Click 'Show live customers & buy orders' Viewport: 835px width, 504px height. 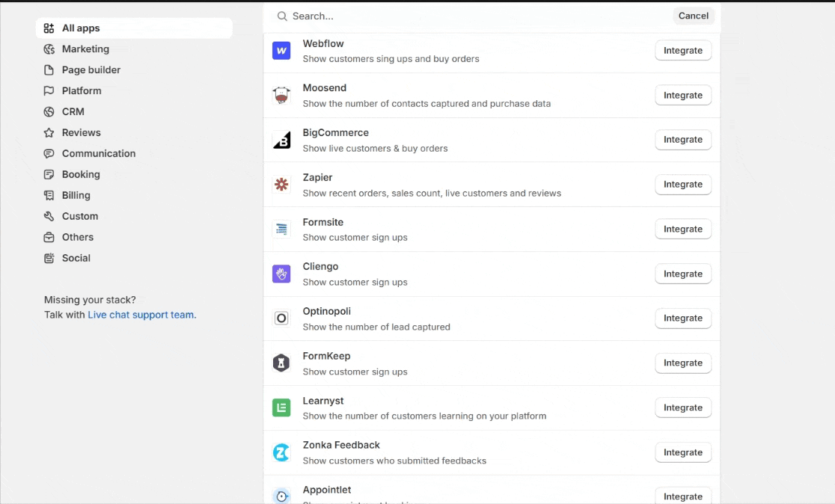point(376,149)
